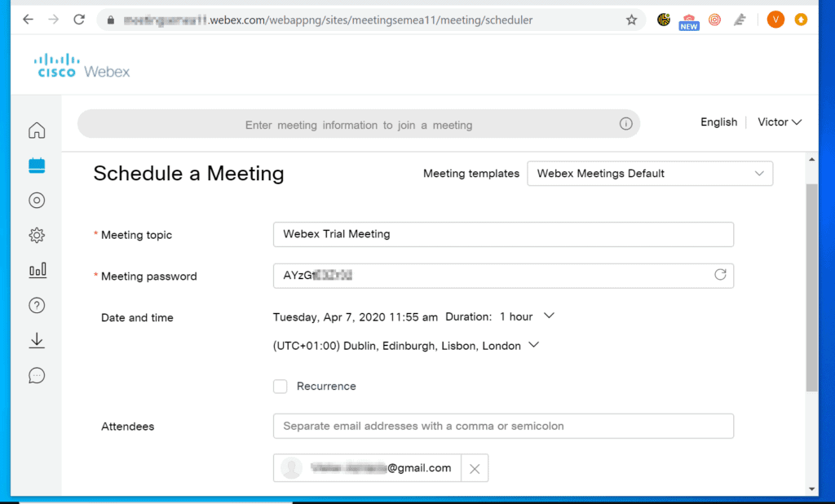The width and height of the screenshot is (835, 504).
Task: Open Webex Home from sidebar
Action: (37, 130)
